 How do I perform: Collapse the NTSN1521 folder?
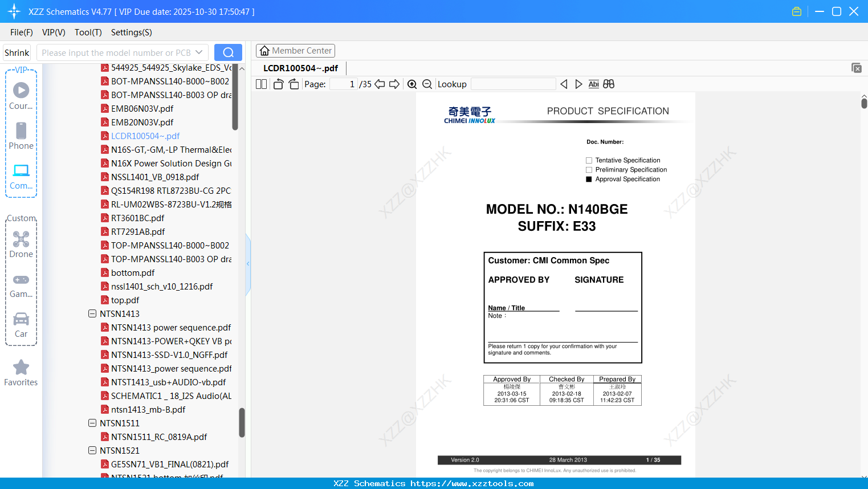(92, 450)
